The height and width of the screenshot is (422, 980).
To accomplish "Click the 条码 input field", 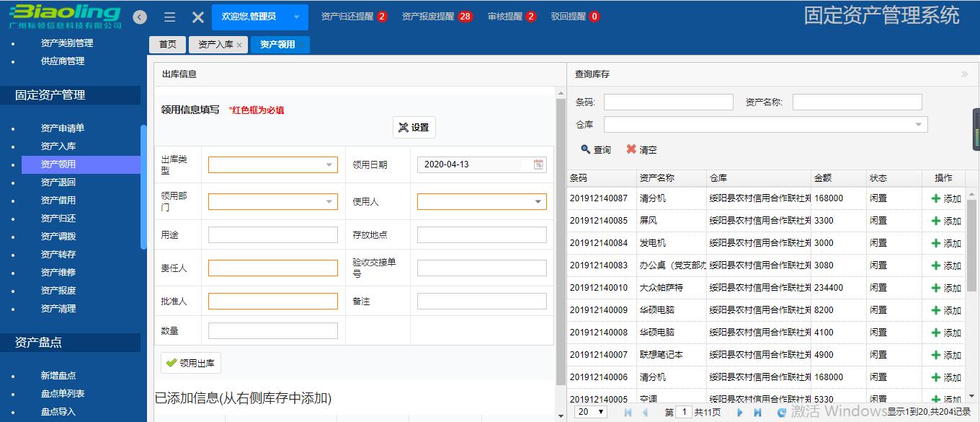I will pos(668,102).
